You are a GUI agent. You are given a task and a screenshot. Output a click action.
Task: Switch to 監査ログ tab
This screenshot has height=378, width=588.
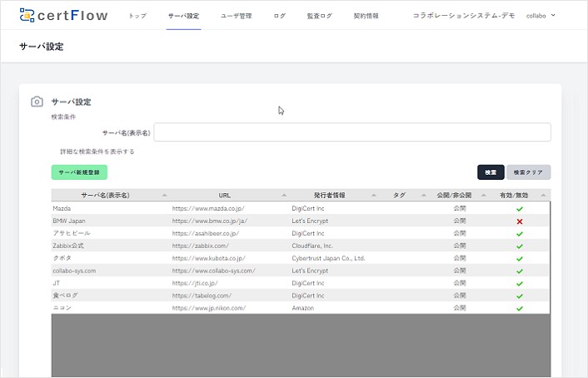pos(320,16)
